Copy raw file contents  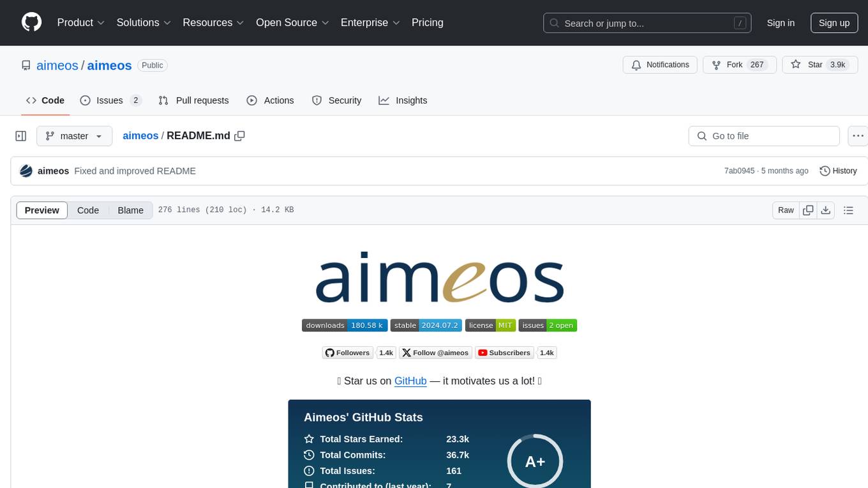click(x=809, y=210)
